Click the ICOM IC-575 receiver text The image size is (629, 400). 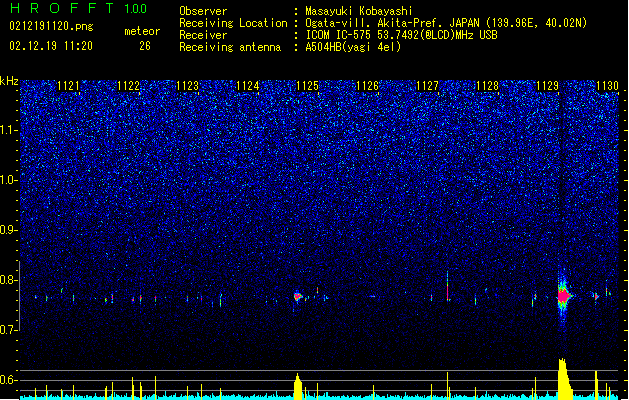tap(401, 35)
